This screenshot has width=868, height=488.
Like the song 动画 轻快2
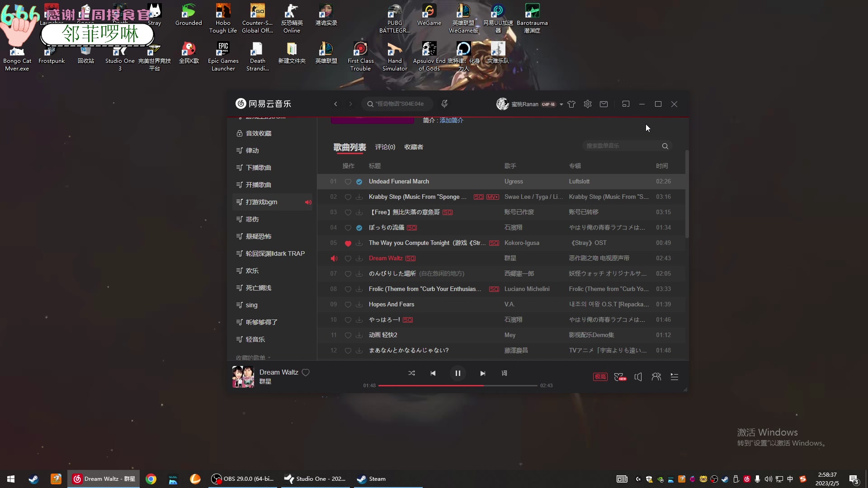(348, 335)
